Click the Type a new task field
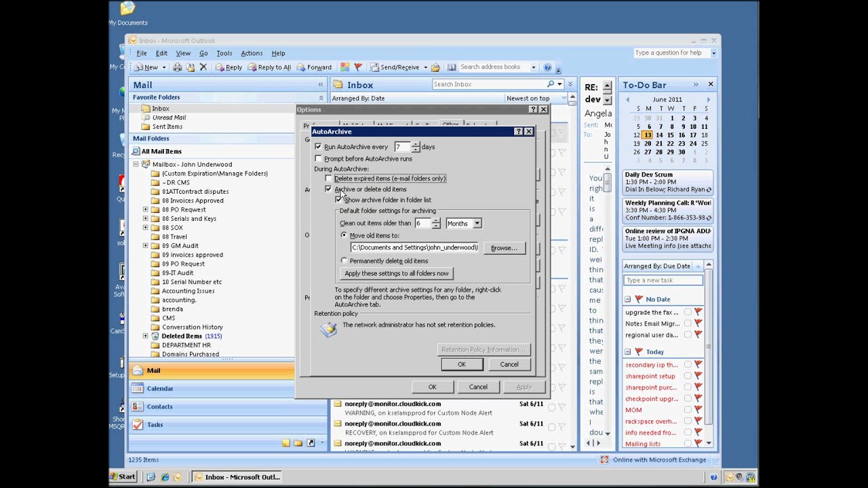Image resolution: width=868 pixels, height=488 pixels. (x=663, y=281)
